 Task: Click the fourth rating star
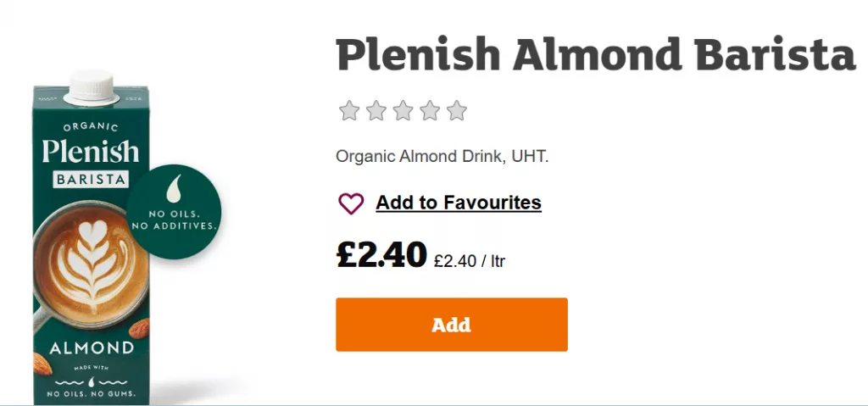[x=430, y=111]
